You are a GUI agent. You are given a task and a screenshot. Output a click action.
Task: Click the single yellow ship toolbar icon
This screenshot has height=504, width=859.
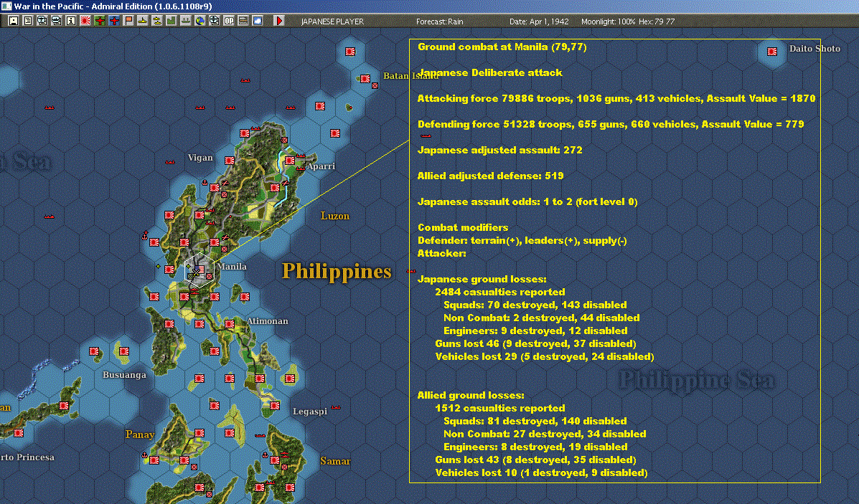[x=142, y=21]
